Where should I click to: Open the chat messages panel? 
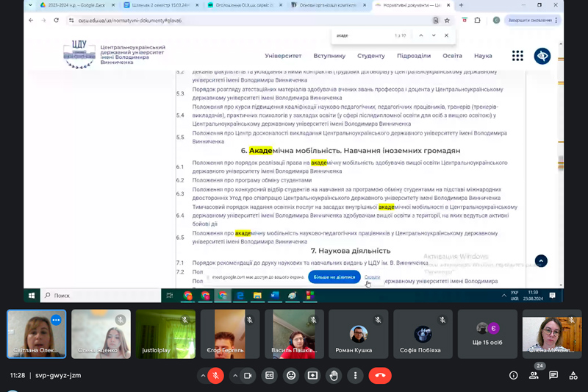[x=553, y=375]
